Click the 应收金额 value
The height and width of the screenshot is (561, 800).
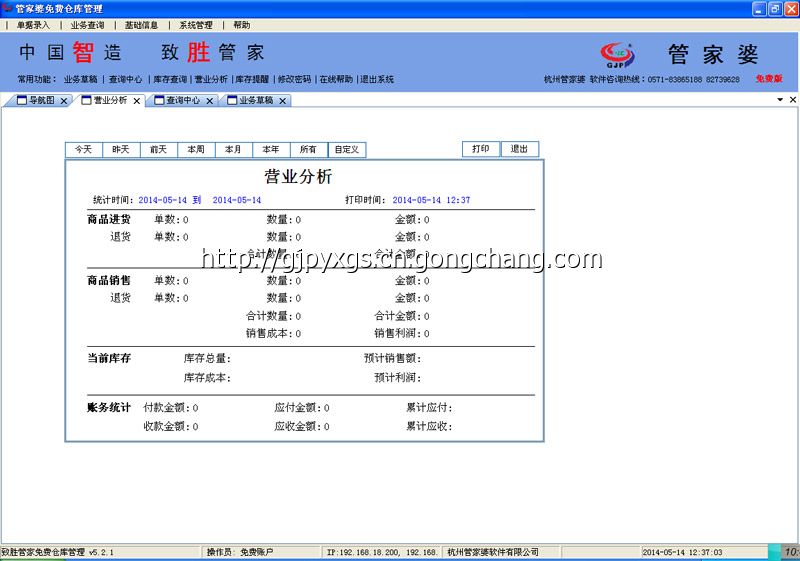coord(327,426)
